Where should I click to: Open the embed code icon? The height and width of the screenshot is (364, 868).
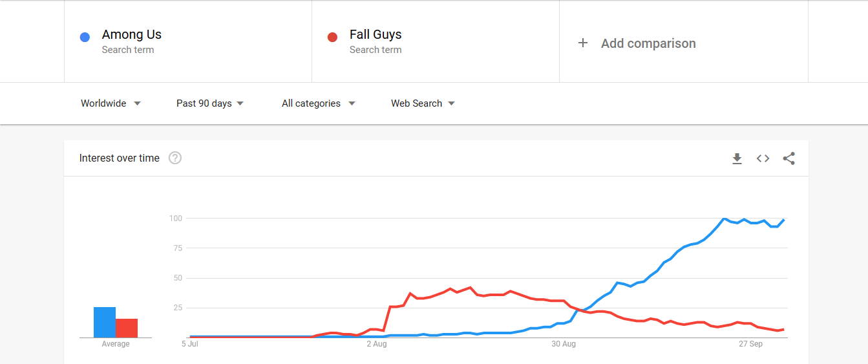[763, 158]
